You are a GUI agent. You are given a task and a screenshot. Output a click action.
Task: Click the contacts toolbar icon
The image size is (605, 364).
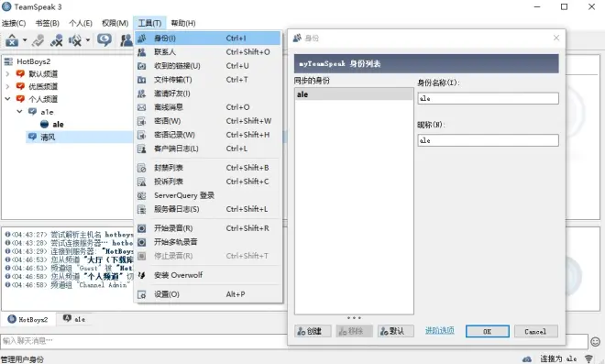(126, 39)
